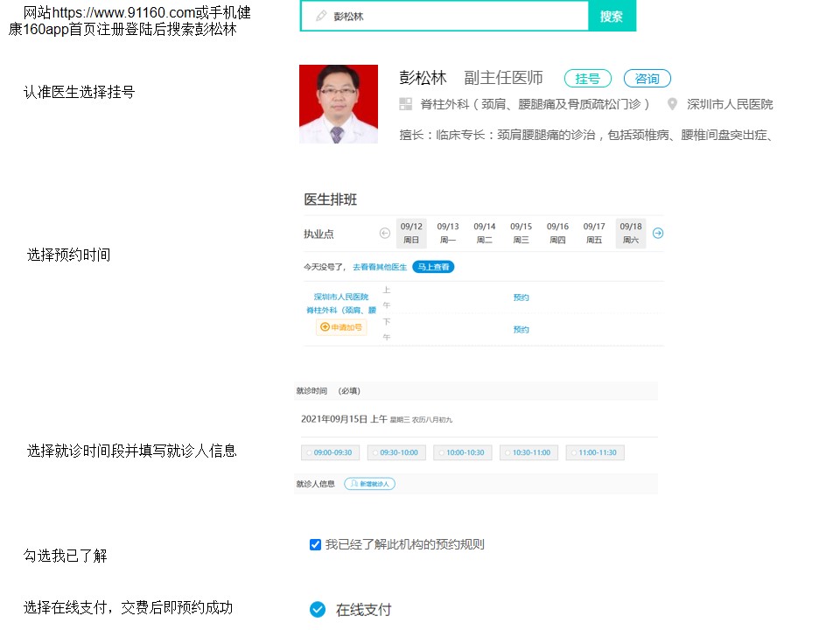Click the plus icon on 申请加号
This screenshot has width=840, height=630.
[x=324, y=326]
